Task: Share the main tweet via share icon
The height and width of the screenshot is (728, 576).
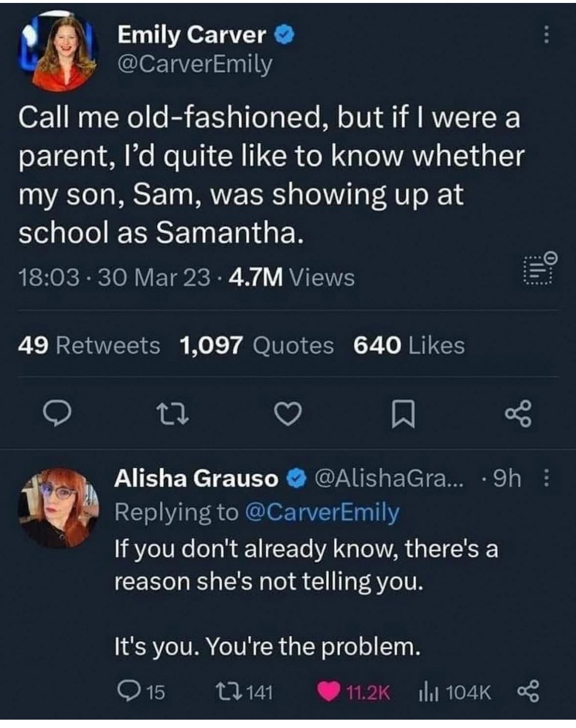Action: [x=518, y=414]
